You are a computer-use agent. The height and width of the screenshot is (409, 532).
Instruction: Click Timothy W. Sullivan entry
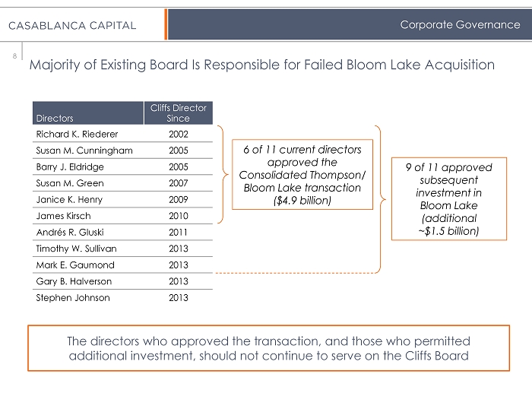pos(76,249)
